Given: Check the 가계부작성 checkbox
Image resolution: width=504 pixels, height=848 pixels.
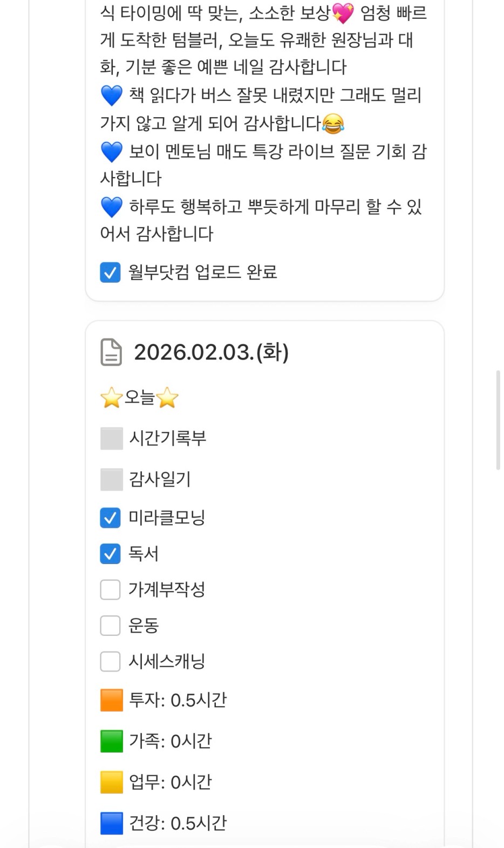Looking at the screenshot, I should 110,589.
